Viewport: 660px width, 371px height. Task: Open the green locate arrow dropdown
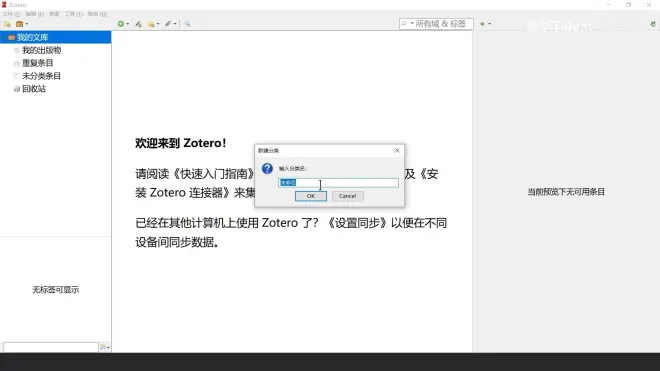[x=485, y=24]
